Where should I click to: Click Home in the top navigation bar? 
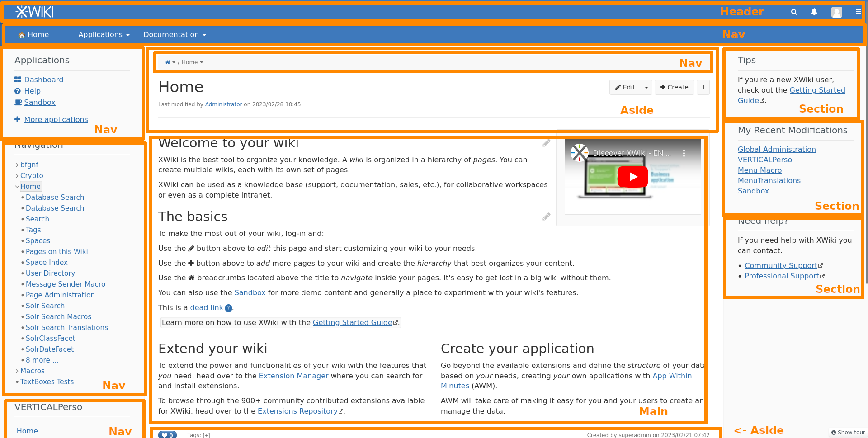click(33, 35)
